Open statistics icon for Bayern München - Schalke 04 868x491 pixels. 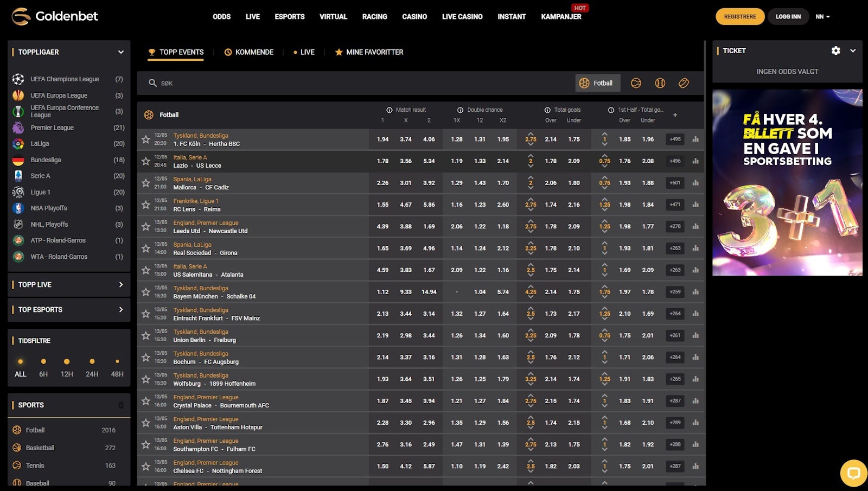(x=696, y=292)
